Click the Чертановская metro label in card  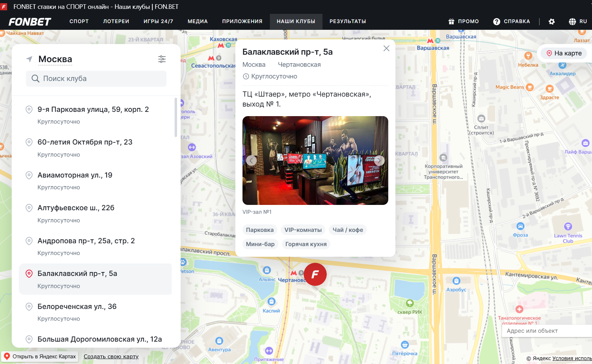[299, 65]
